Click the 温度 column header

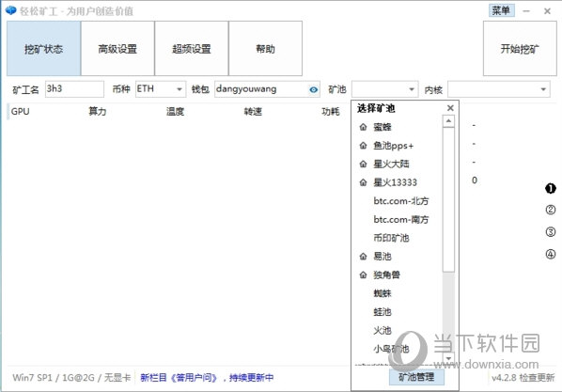pos(175,112)
